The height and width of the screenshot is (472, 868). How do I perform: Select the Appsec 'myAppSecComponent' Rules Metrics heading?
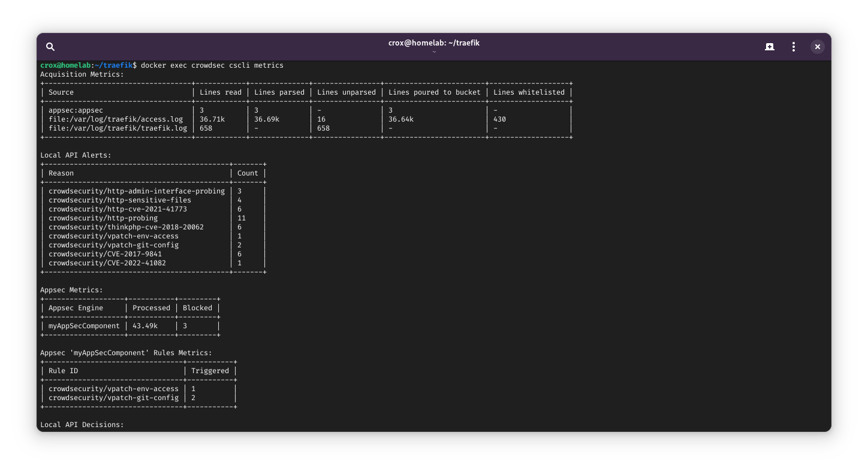coord(126,353)
